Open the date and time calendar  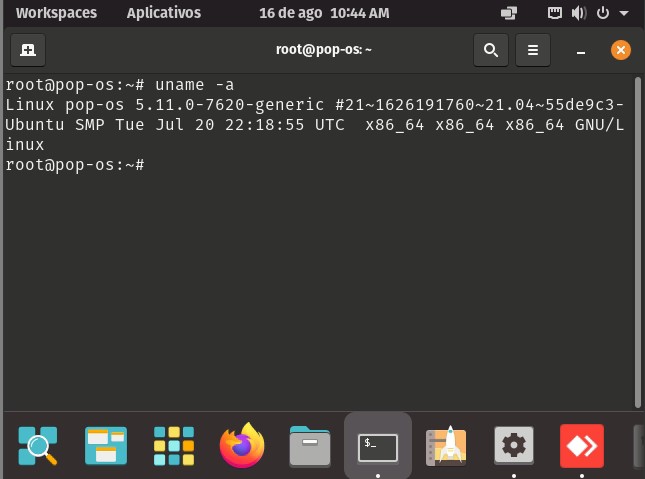tap(324, 13)
